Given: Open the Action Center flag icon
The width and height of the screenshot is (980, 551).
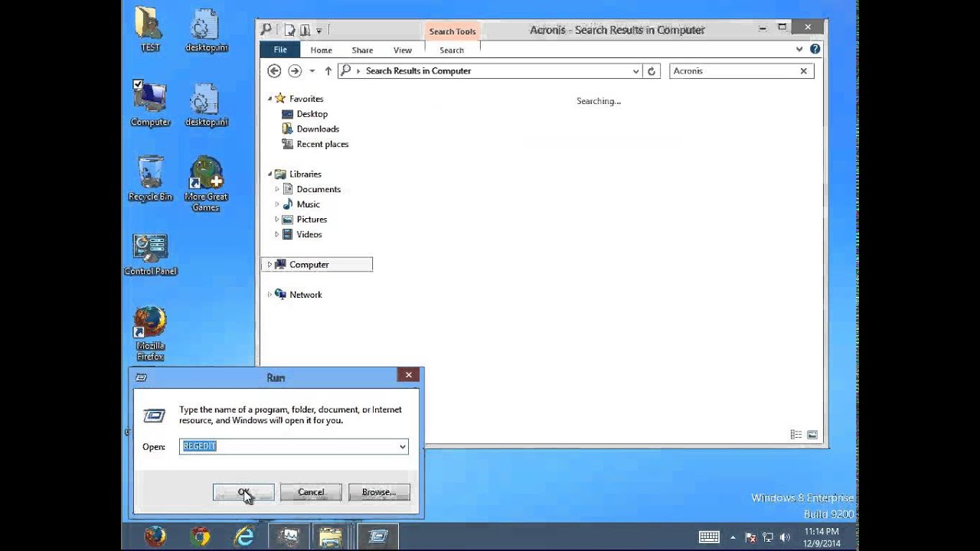Looking at the screenshot, I should point(751,537).
